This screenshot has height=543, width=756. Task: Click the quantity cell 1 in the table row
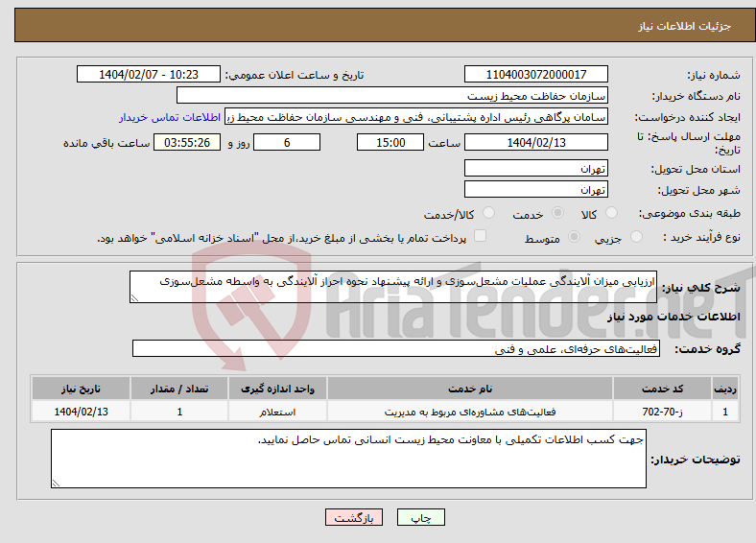(179, 412)
